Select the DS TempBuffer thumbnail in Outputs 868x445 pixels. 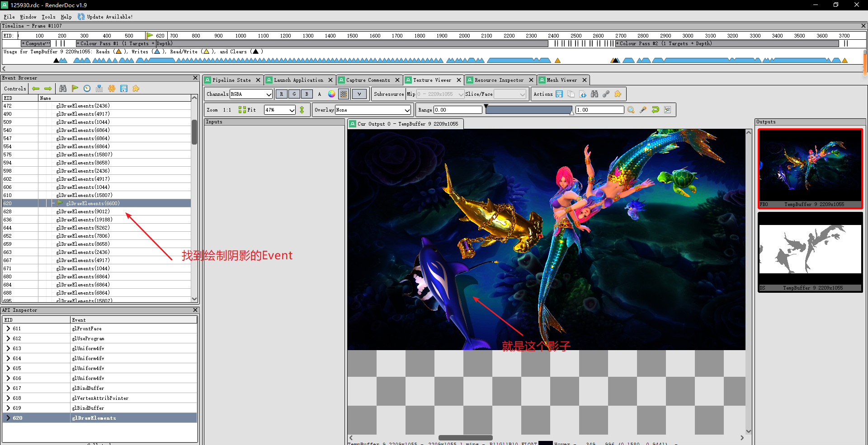click(810, 250)
